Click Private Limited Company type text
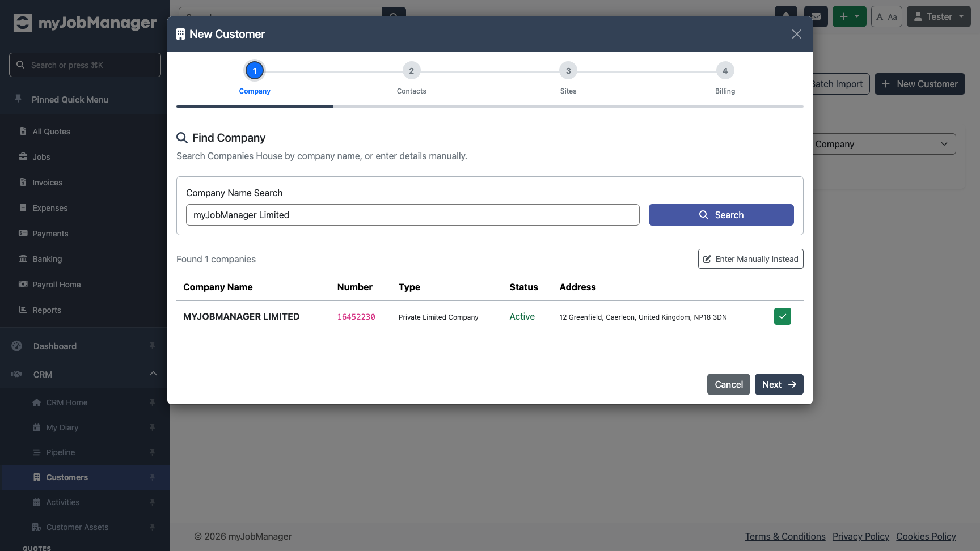This screenshot has height=551, width=980. tap(438, 317)
